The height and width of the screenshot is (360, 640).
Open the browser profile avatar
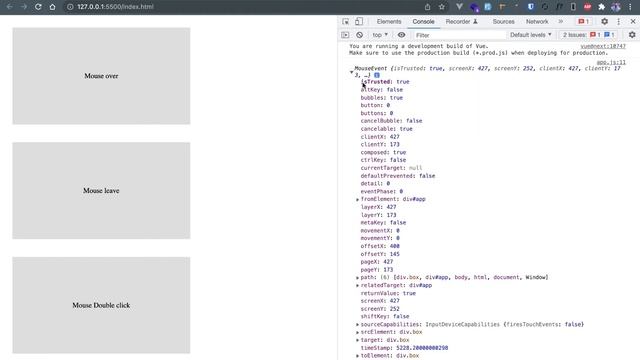616,7
